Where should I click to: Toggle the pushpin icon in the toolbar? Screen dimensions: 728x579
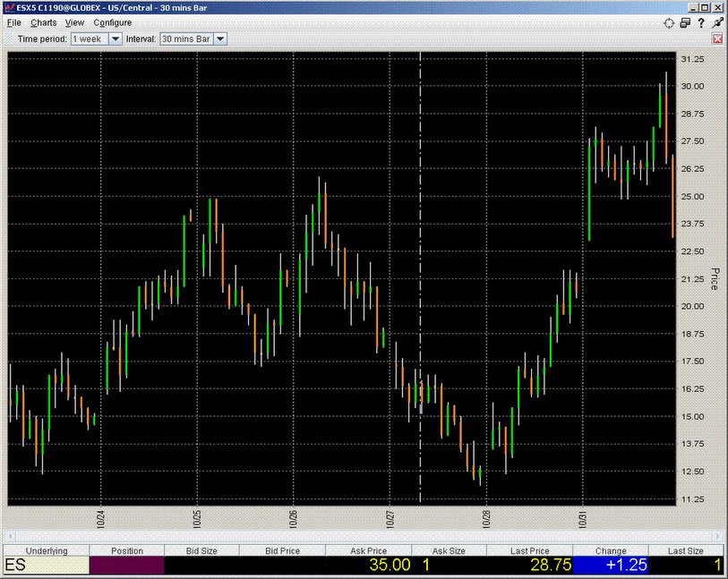pyautogui.click(x=718, y=23)
